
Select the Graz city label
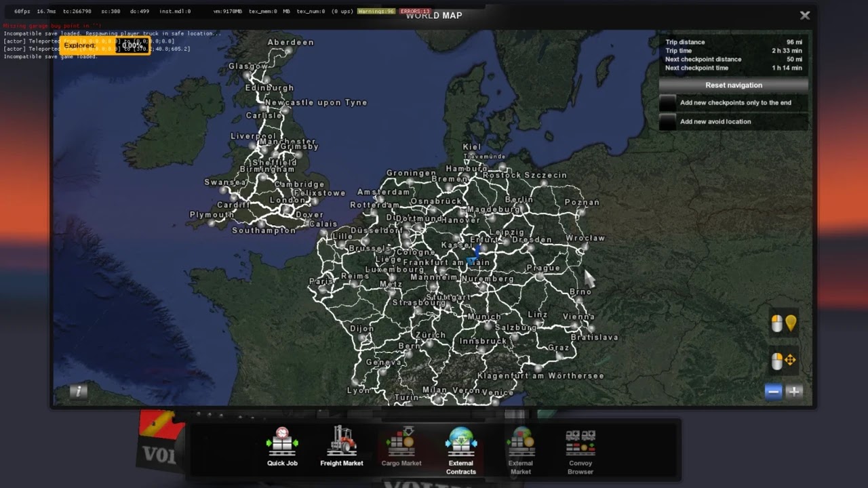(x=559, y=348)
